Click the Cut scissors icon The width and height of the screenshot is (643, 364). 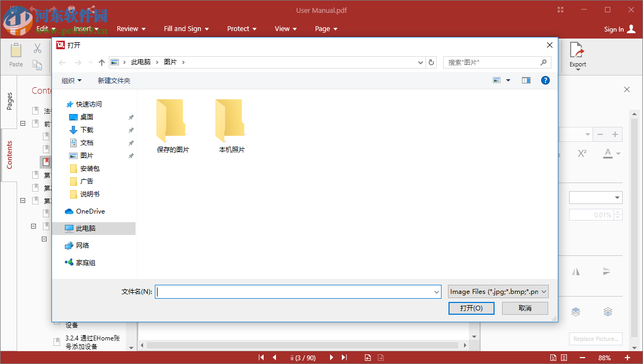pos(37,48)
